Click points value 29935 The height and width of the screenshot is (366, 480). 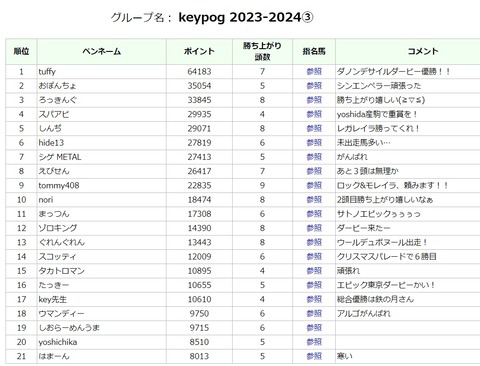click(199, 114)
